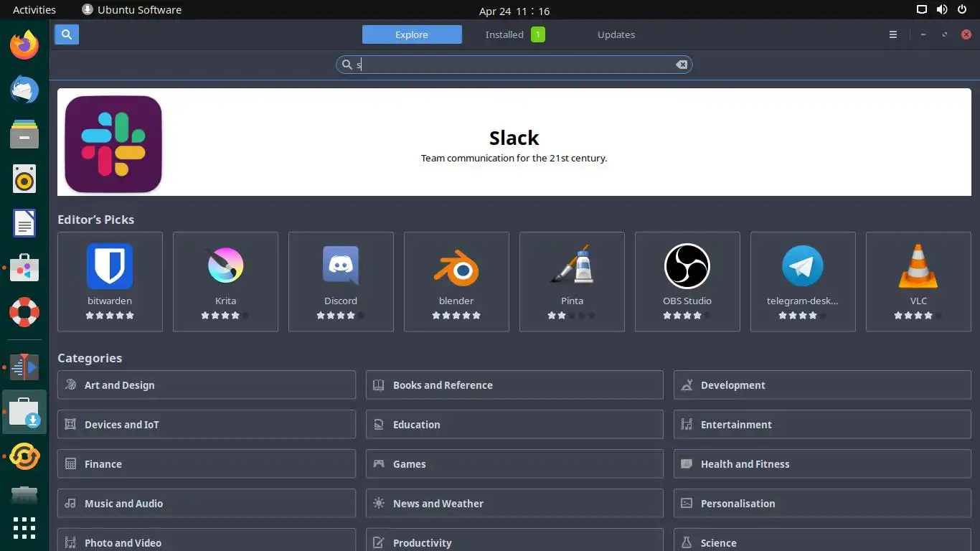
Task: Open the Science category
Action: (x=822, y=540)
